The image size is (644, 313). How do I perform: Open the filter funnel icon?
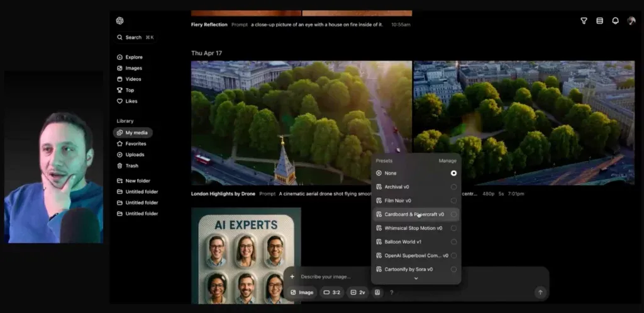tap(584, 21)
